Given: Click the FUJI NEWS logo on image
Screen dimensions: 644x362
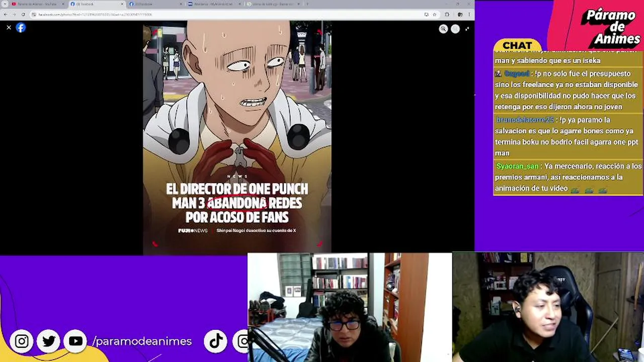Looking at the screenshot, I should 193,231.
